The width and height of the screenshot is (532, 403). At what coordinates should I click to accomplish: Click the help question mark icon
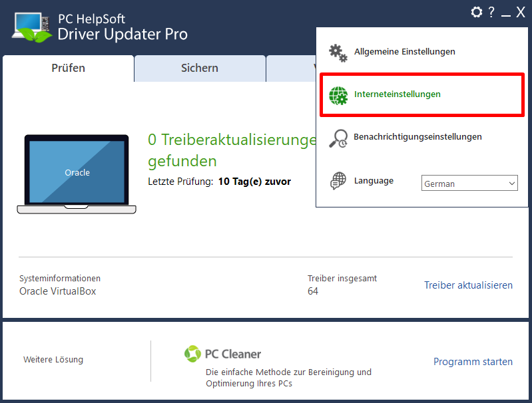491,12
